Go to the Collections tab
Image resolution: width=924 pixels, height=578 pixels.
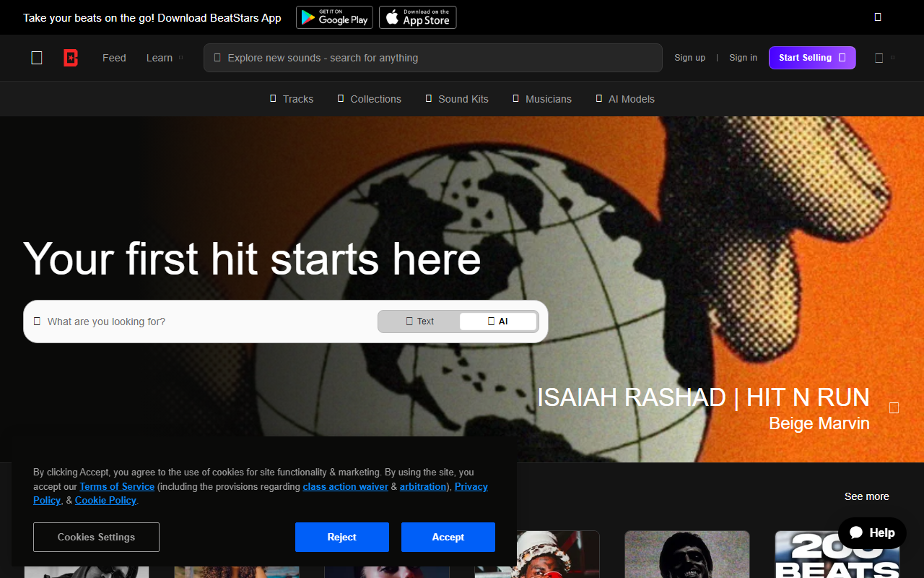(x=369, y=99)
